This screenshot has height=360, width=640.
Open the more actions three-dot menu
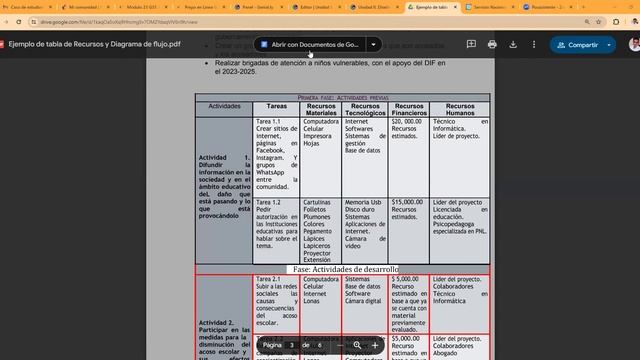[534, 44]
